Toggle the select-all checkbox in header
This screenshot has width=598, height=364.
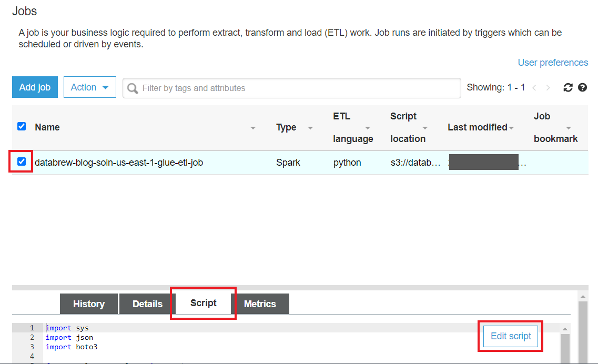(22, 126)
